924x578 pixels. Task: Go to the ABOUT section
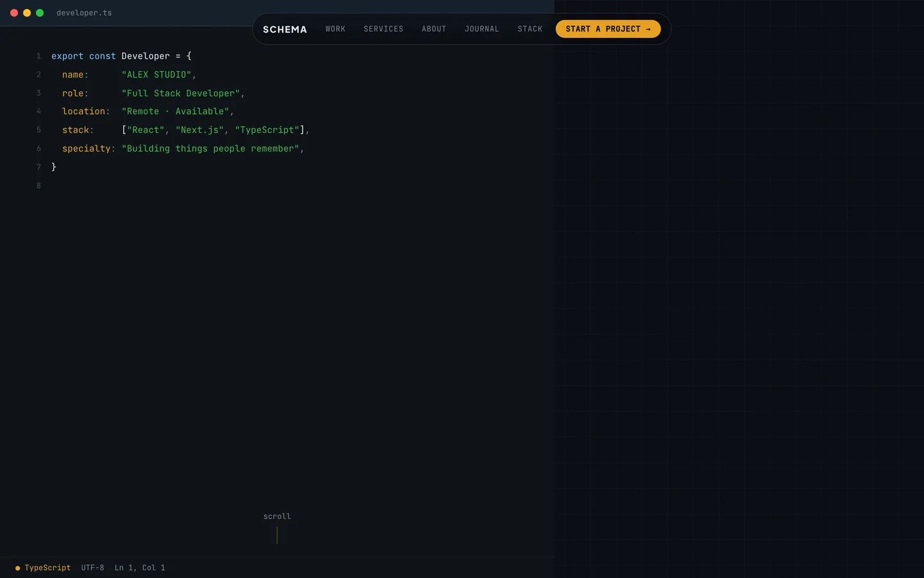[434, 29]
